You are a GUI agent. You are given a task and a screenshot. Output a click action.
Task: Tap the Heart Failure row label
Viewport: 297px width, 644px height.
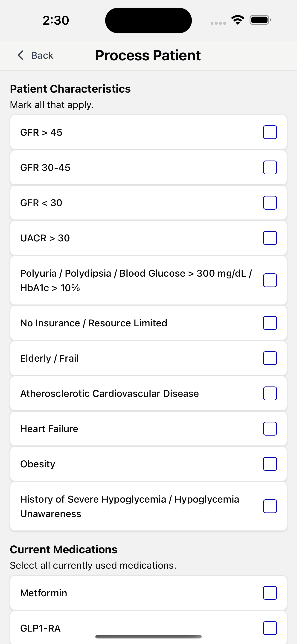(x=49, y=429)
